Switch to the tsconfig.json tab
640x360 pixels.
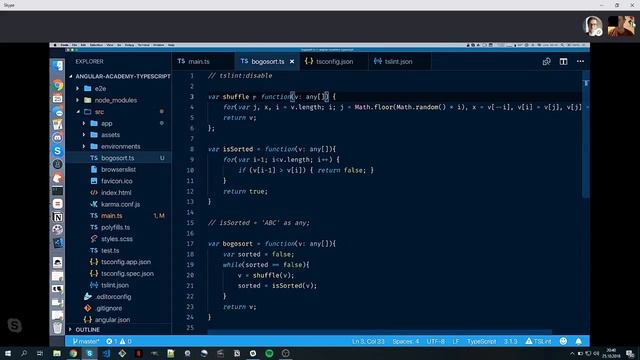334,62
